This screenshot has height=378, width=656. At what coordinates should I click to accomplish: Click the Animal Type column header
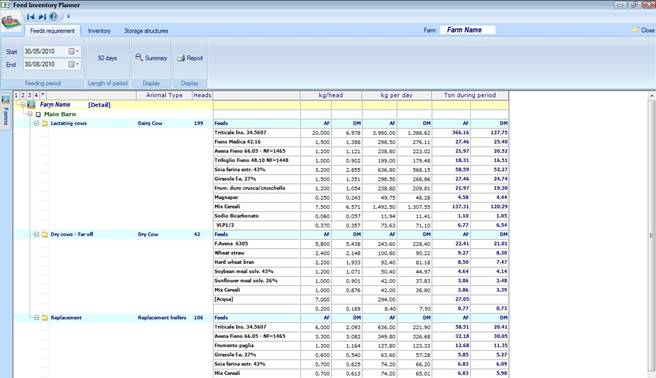(164, 95)
